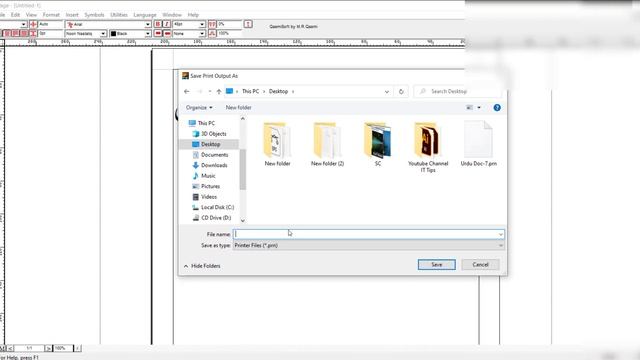Select CD Drive (D:) in the tree
Image resolution: width=640 pixels, height=360 pixels.
(x=211, y=218)
